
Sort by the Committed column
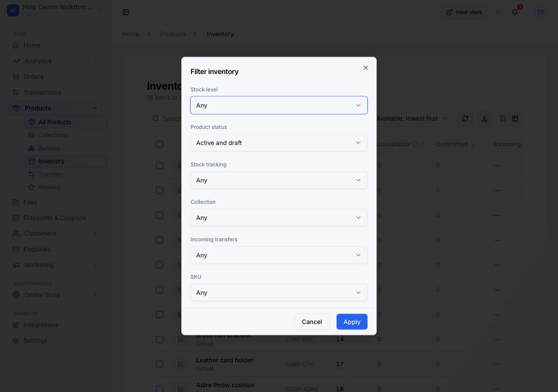pyautogui.click(x=480, y=144)
